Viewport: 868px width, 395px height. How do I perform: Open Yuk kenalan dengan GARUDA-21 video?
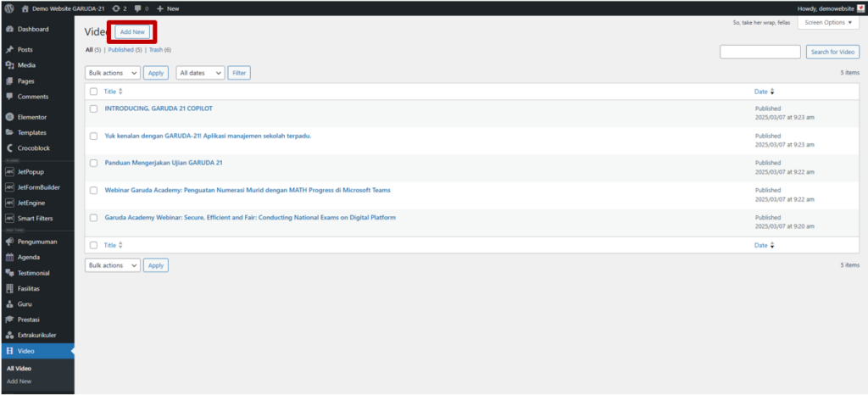pos(208,136)
